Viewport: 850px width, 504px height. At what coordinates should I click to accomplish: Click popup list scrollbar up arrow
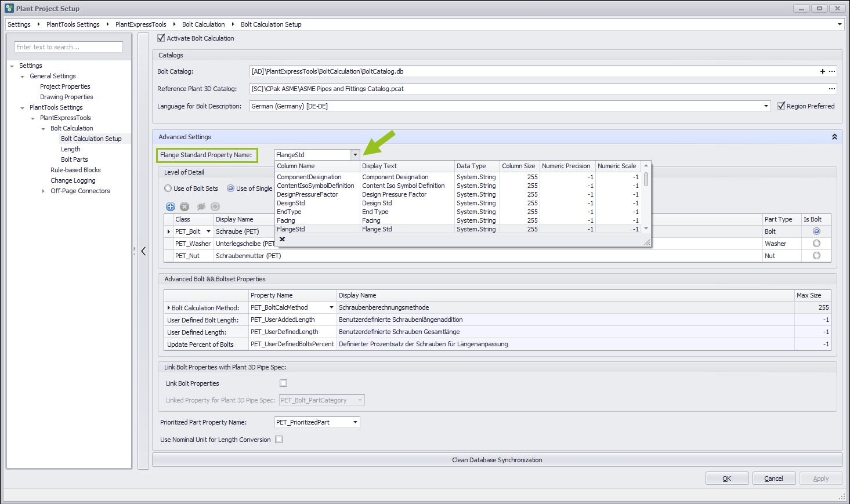(x=646, y=166)
